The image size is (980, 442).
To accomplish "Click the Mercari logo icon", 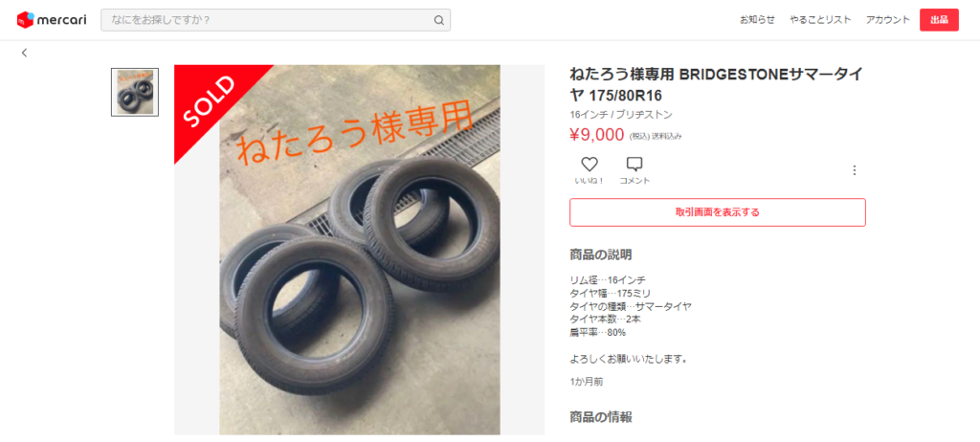I will tap(26, 20).
